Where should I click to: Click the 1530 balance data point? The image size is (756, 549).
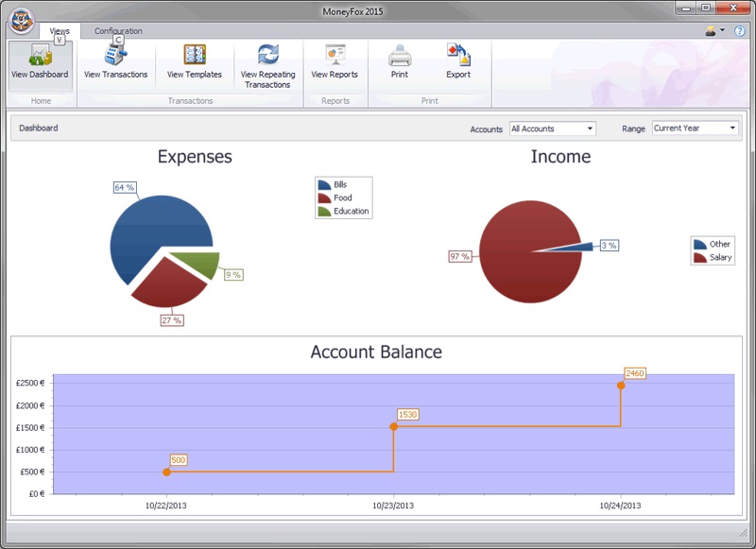394,426
